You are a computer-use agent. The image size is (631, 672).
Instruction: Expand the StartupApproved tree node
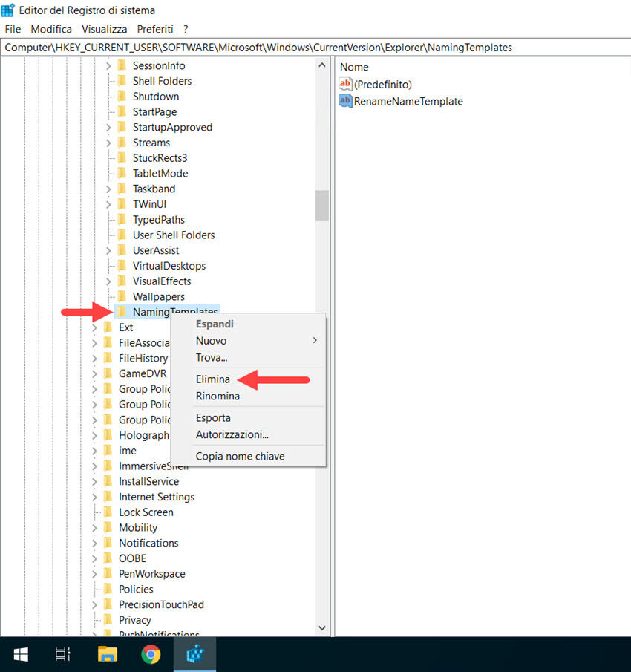109,127
